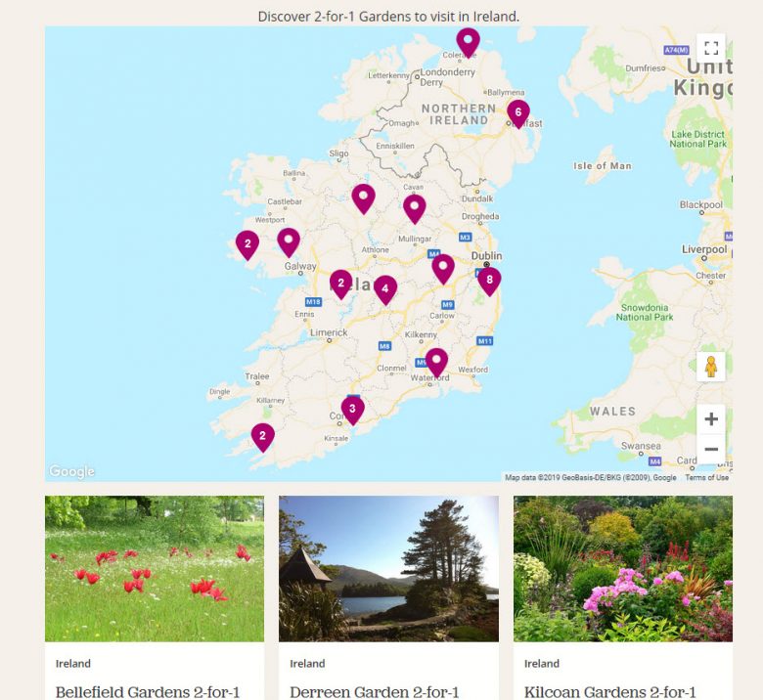Open the Dublin cluster marker showing 8
Image resolution: width=763 pixels, height=700 pixels.
point(489,282)
